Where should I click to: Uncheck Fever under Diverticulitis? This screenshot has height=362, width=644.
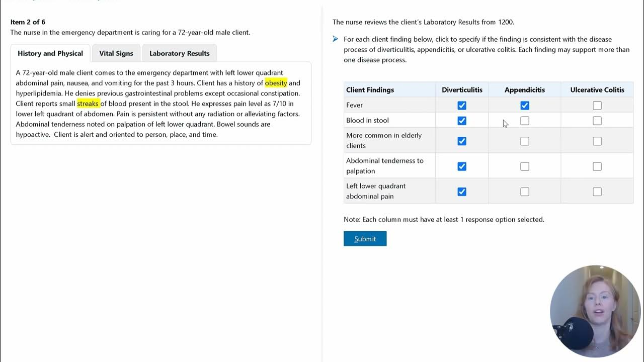[x=462, y=106]
